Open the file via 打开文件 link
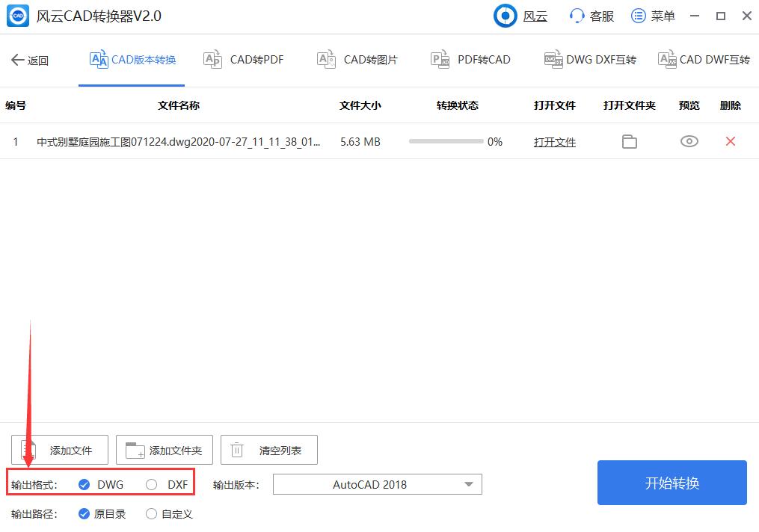 pyautogui.click(x=554, y=141)
